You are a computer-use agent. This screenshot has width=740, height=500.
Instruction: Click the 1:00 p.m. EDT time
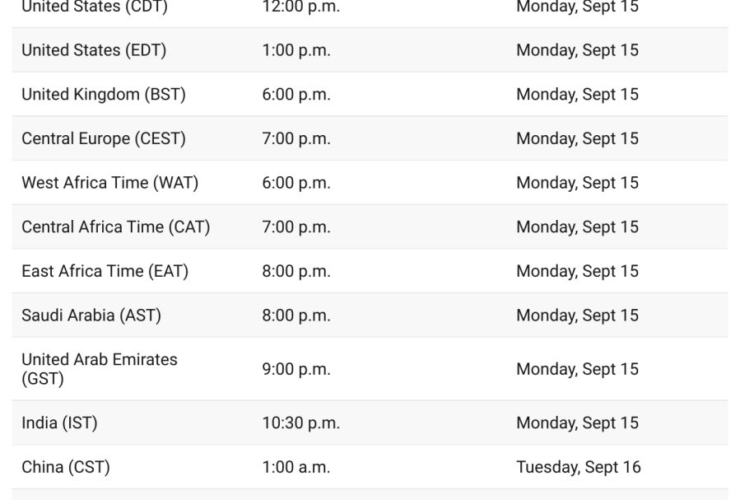[296, 50]
